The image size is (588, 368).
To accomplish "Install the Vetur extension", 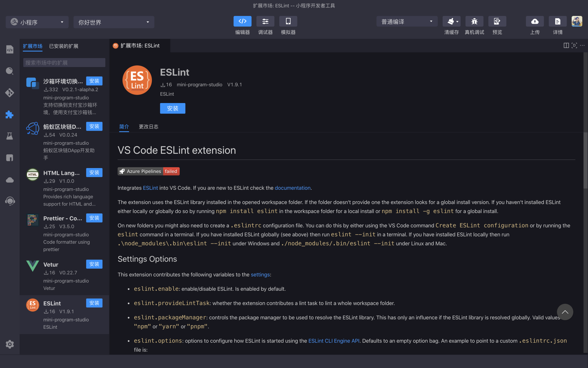I will click(94, 264).
